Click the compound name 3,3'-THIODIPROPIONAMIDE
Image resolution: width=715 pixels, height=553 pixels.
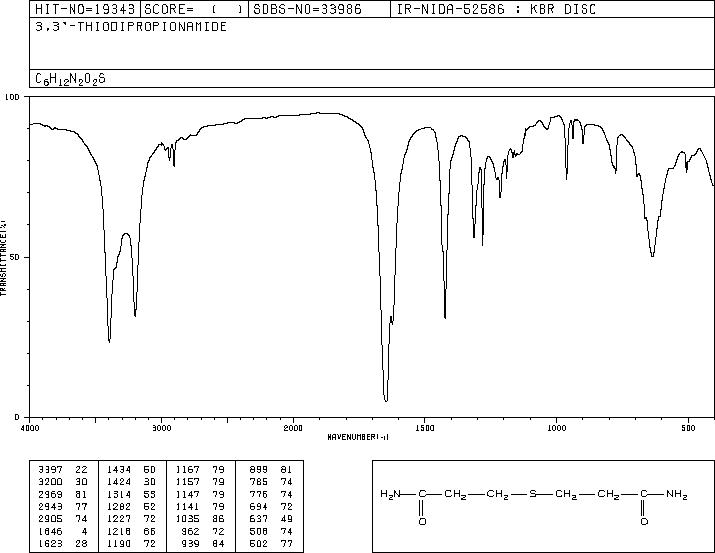[131, 27]
